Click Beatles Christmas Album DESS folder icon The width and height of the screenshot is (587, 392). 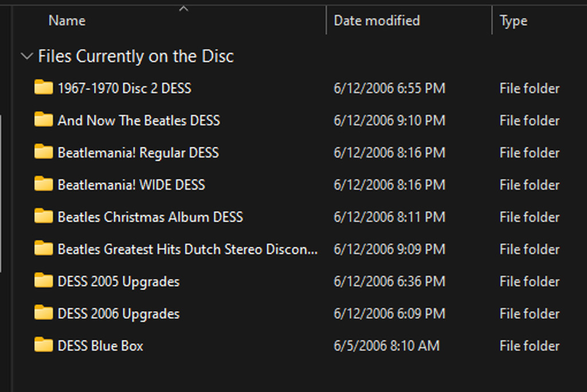(x=44, y=217)
